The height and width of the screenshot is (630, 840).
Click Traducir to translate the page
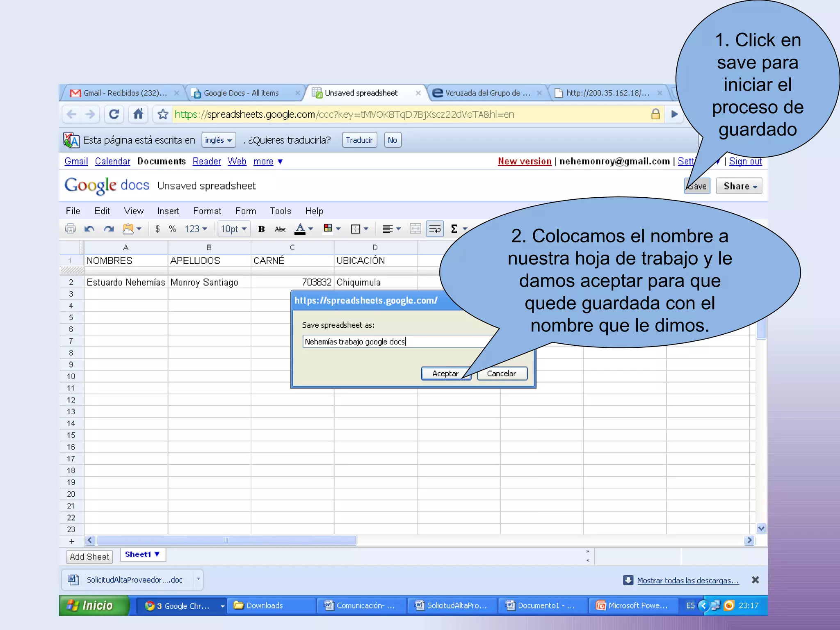tap(359, 140)
